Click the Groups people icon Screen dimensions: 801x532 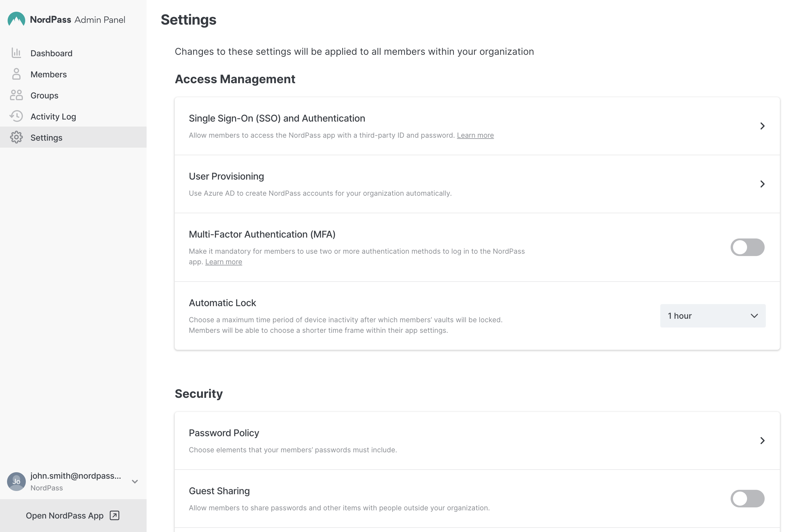point(16,95)
